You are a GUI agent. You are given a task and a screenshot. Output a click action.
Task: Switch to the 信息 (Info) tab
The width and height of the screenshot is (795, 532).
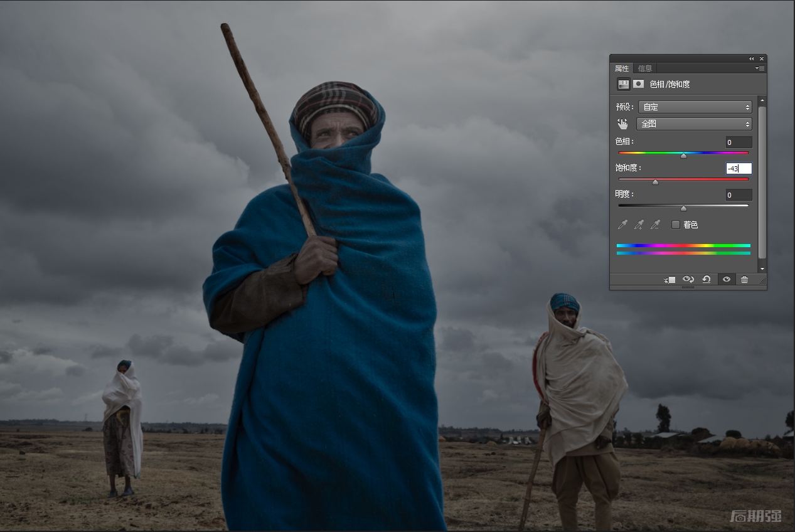644,68
